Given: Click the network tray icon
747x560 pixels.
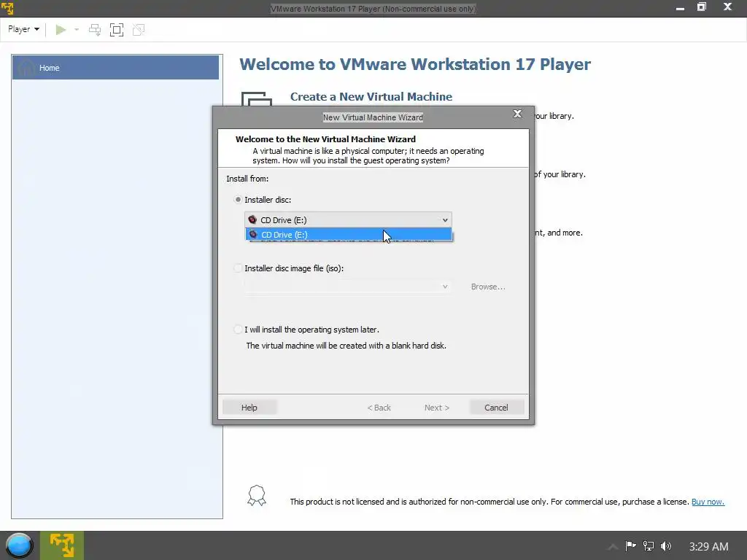Looking at the screenshot, I should (x=649, y=545).
